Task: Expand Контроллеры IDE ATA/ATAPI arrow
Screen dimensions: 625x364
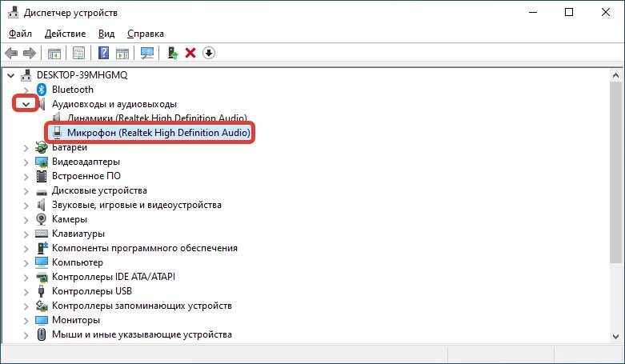Action: point(26,277)
